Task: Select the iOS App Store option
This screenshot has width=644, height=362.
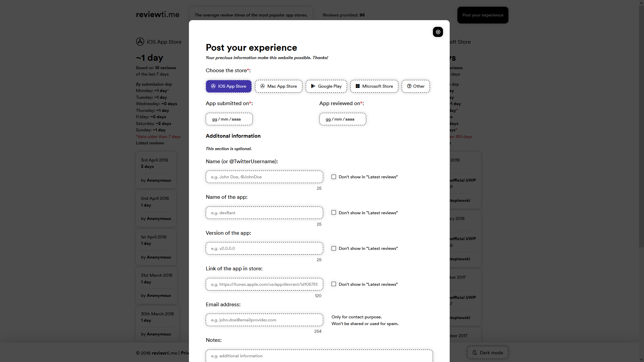Action: coord(229,86)
